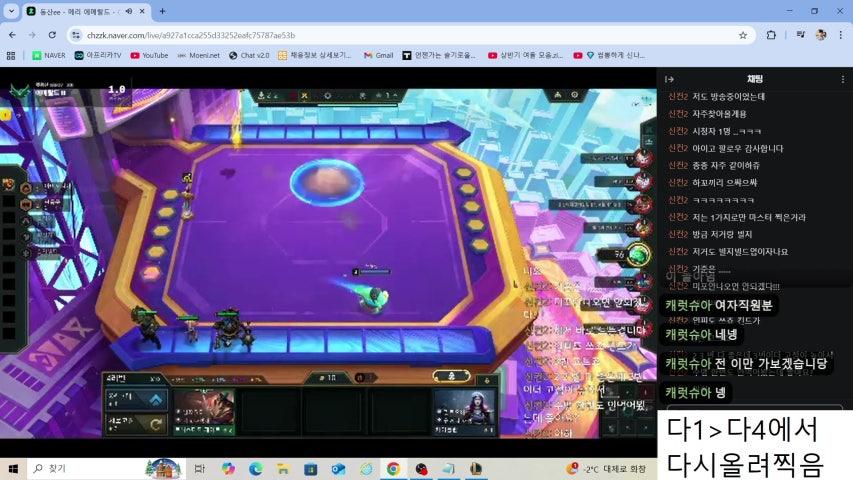
Task: Open the chat panel three-dot options
Action: coord(843,79)
